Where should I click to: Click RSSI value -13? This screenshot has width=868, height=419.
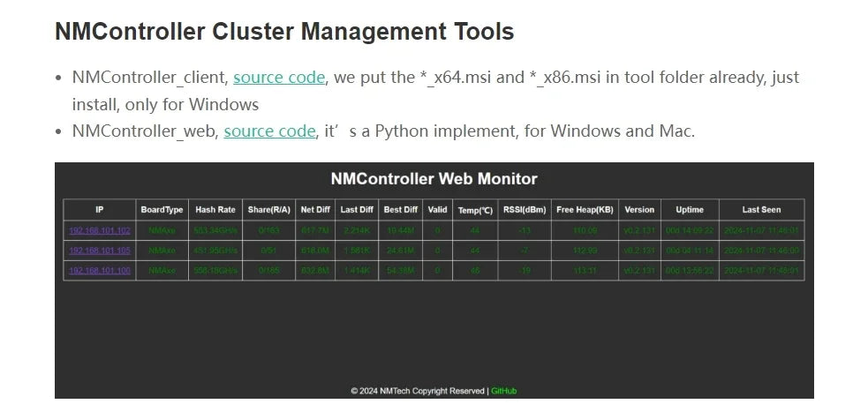tap(525, 230)
